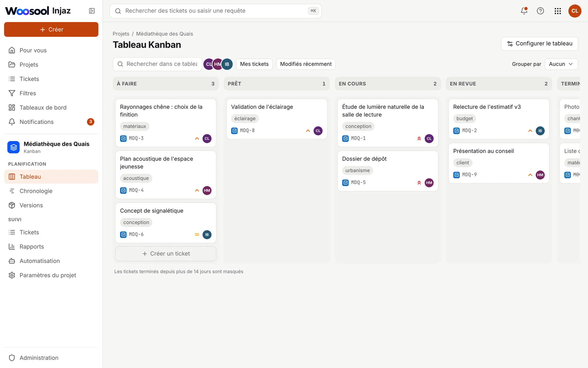The height and width of the screenshot is (368, 588).
Task: Click Configurer le tableau button
Action: 539,44
